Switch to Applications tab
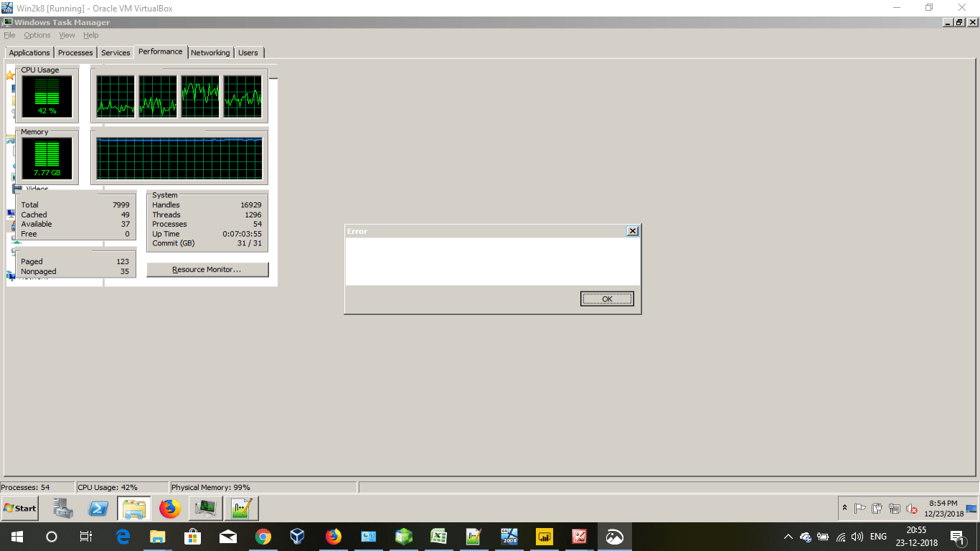Viewport: 980px width, 551px height. [29, 52]
